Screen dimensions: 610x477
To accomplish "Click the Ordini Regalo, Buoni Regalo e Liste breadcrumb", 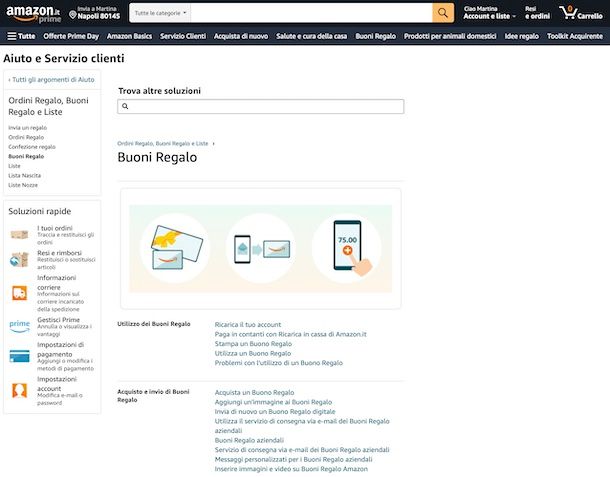I will point(163,144).
